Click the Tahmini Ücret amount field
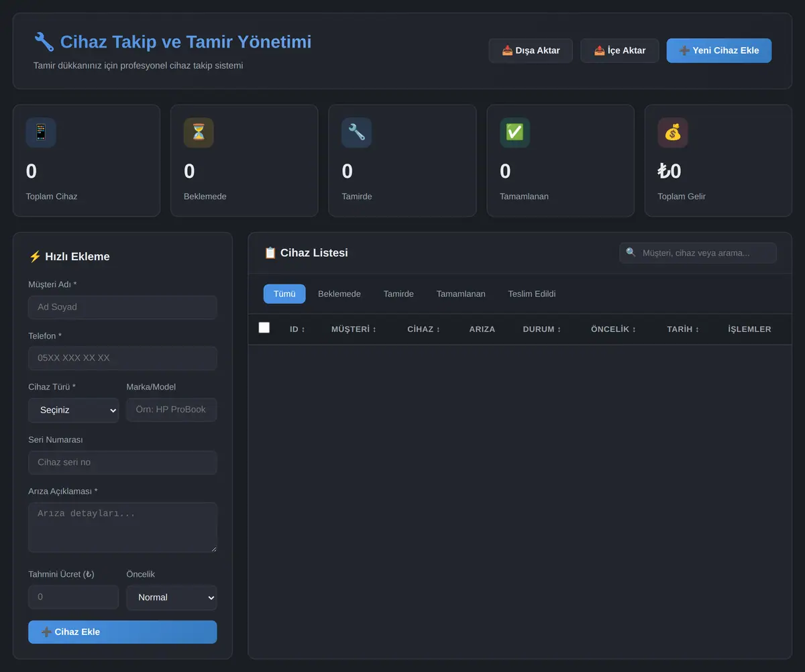Image resolution: width=805 pixels, height=672 pixels. [74, 597]
